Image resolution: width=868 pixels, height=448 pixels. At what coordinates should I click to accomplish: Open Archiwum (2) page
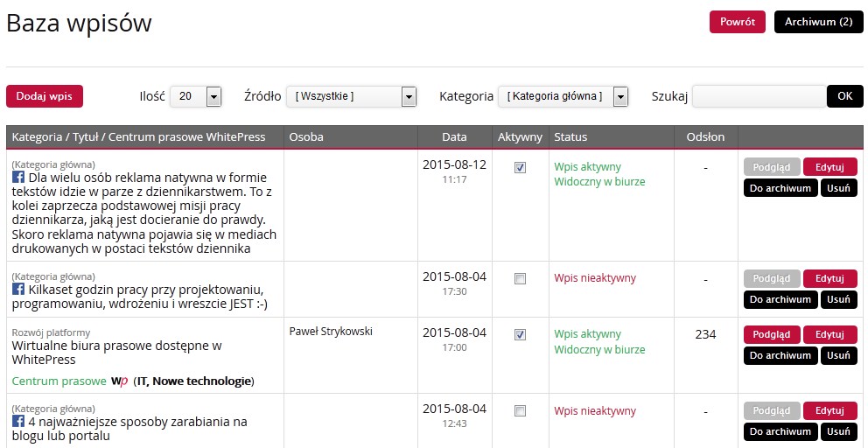click(818, 22)
